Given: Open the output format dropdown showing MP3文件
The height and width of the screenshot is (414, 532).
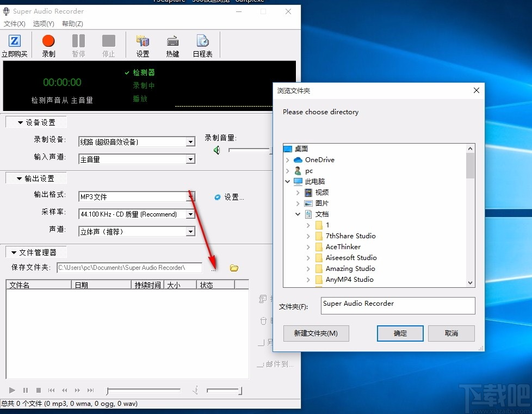Looking at the screenshot, I should click(x=190, y=196).
